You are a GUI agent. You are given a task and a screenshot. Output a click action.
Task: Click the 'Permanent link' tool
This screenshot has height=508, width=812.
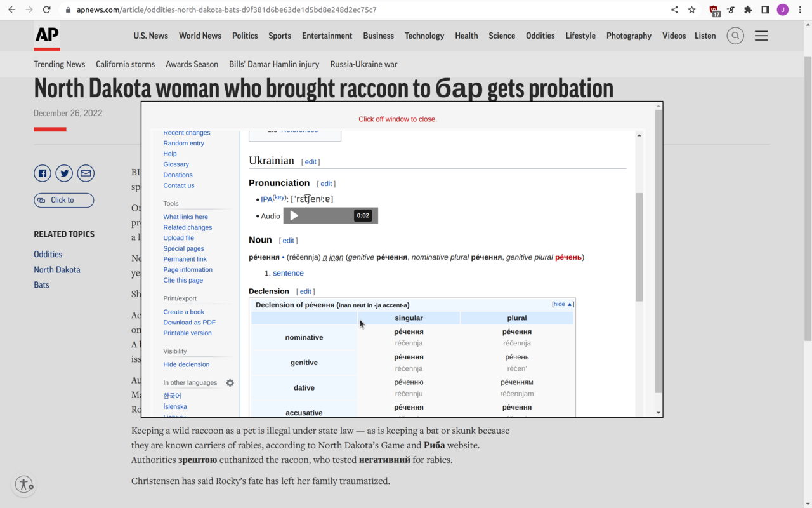tap(185, 259)
